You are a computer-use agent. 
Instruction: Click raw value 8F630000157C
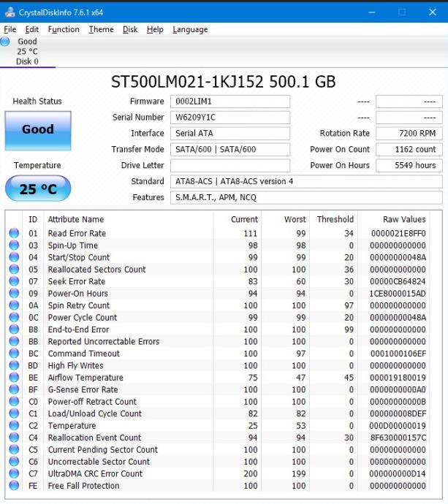coord(398,438)
